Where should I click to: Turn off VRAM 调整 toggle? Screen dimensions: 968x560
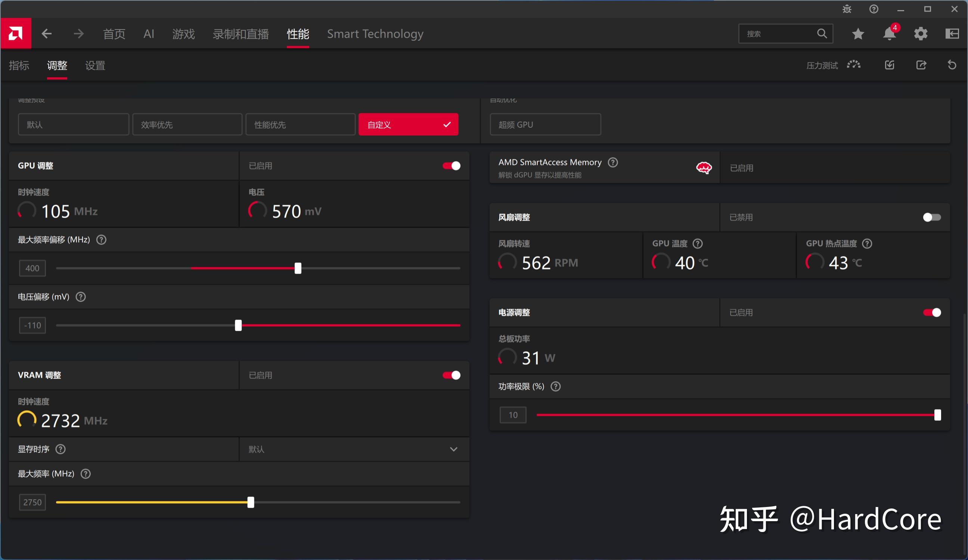[x=452, y=375]
